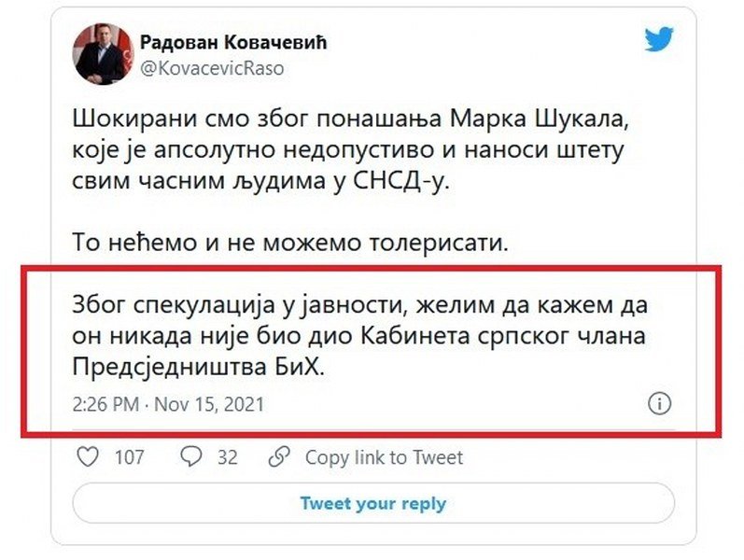The width and height of the screenshot is (744, 560).
Task: Click the words Предсједништва БиХ
Action: [x=201, y=367]
